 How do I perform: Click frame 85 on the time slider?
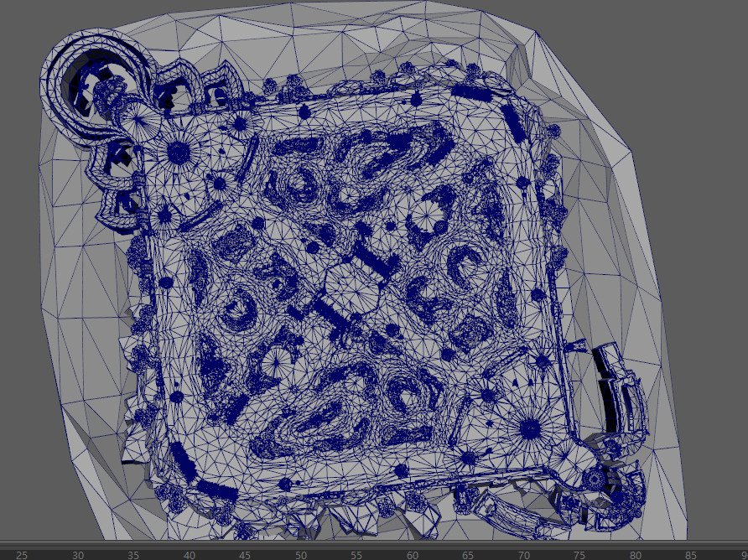pos(691,555)
